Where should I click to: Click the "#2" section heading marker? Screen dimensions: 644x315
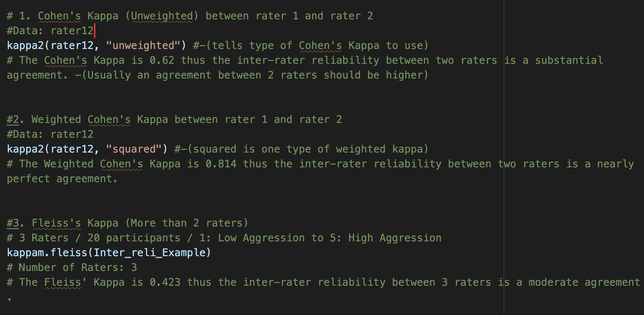point(13,119)
